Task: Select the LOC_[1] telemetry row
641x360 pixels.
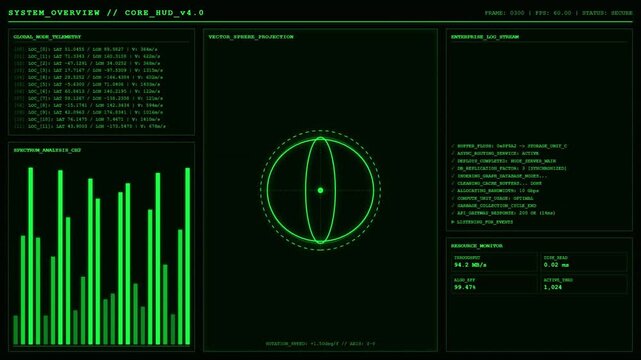Action: point(87,56)
